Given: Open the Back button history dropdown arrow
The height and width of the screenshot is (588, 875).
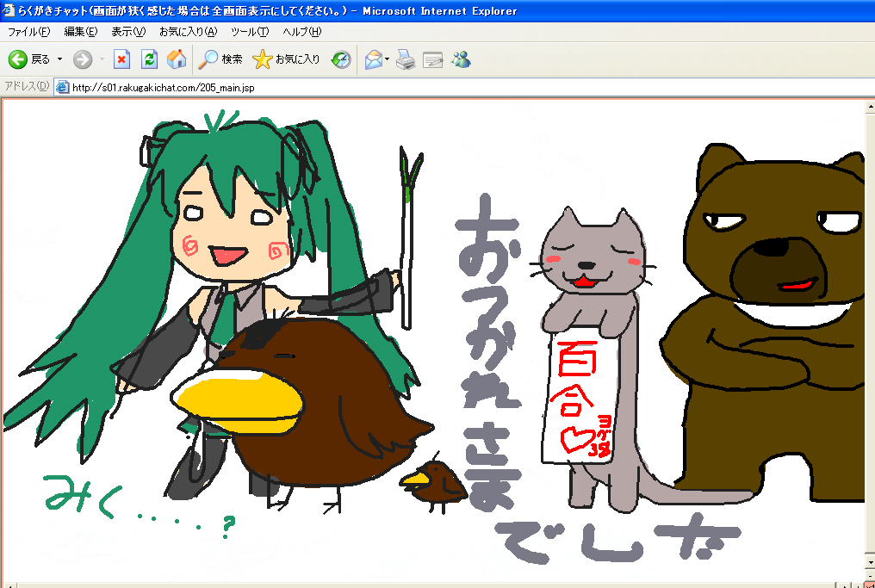Looking at the screenshot, I should click(x=59, y=59).
